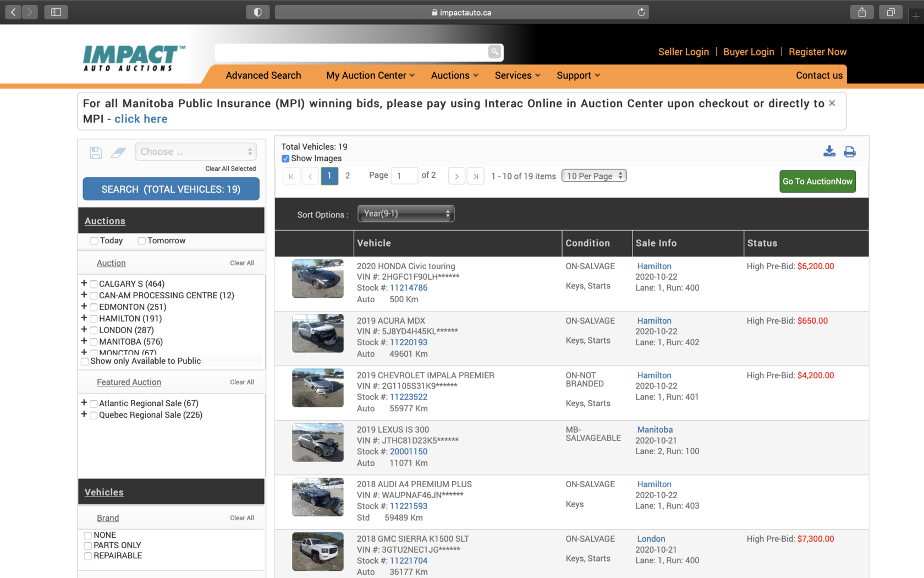This screenshot has height=578, width=924.
Task: Click the London sale location link
Action: coord(651,539)
